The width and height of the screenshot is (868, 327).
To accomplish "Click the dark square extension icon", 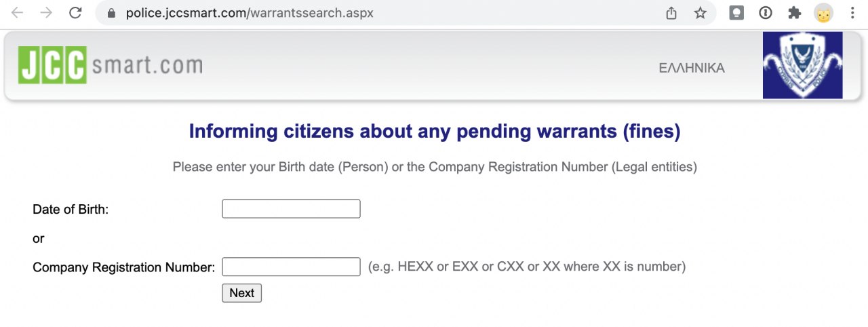I will [736, 13].
